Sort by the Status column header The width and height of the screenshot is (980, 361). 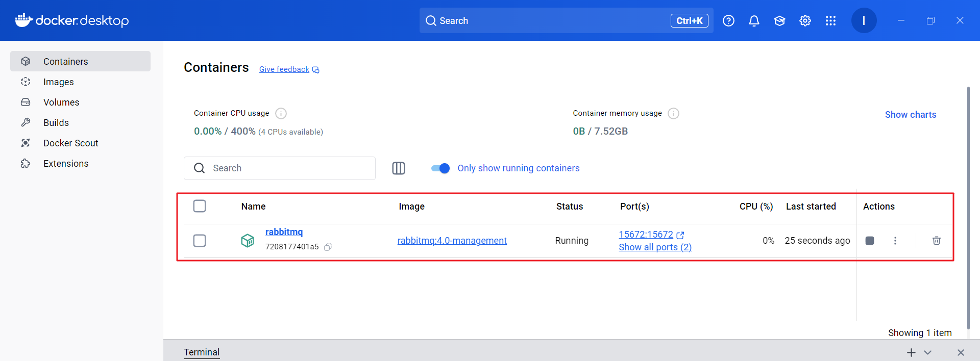[570, 207]
